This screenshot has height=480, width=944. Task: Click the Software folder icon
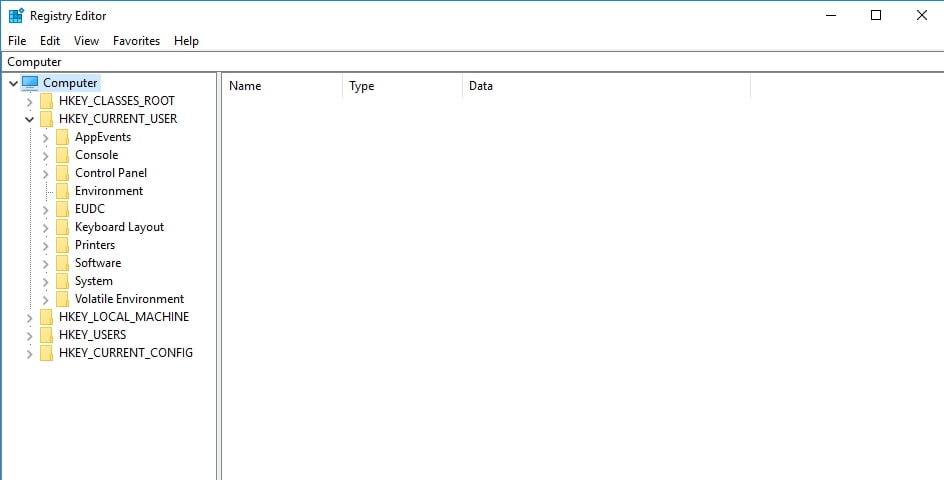[62, 263]
